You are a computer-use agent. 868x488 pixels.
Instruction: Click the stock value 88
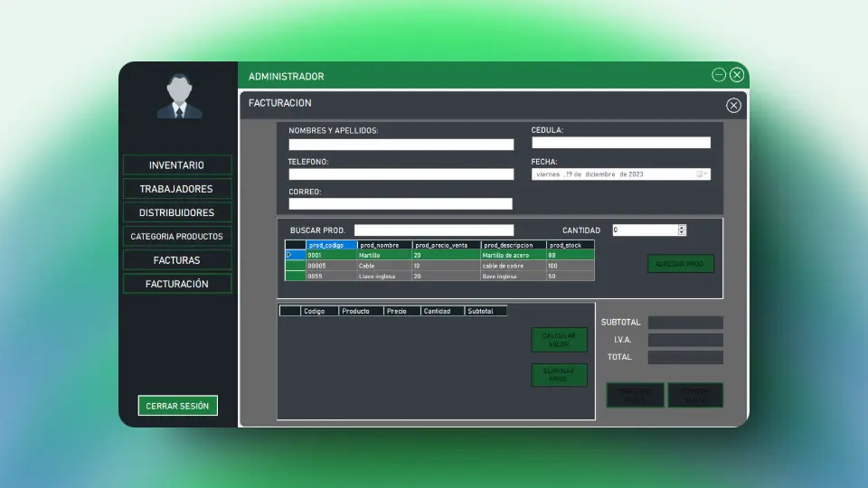point(571,255)
